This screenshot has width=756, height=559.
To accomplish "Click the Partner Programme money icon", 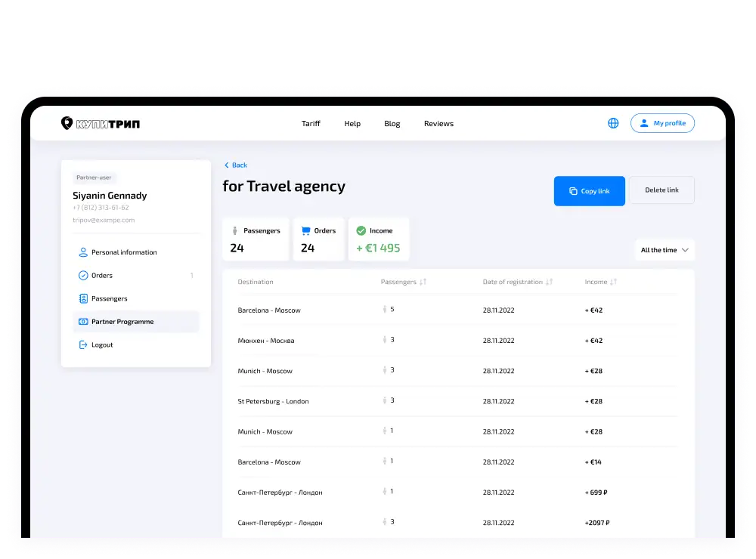I will click(83, 322).
